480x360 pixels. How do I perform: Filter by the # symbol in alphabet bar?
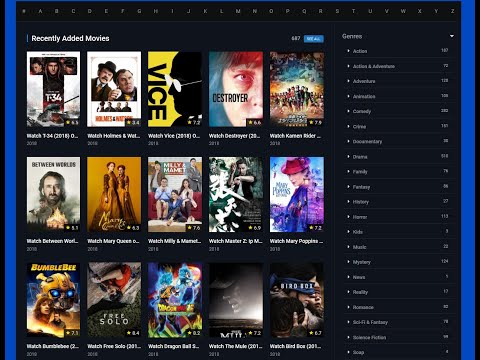[24, 11]
